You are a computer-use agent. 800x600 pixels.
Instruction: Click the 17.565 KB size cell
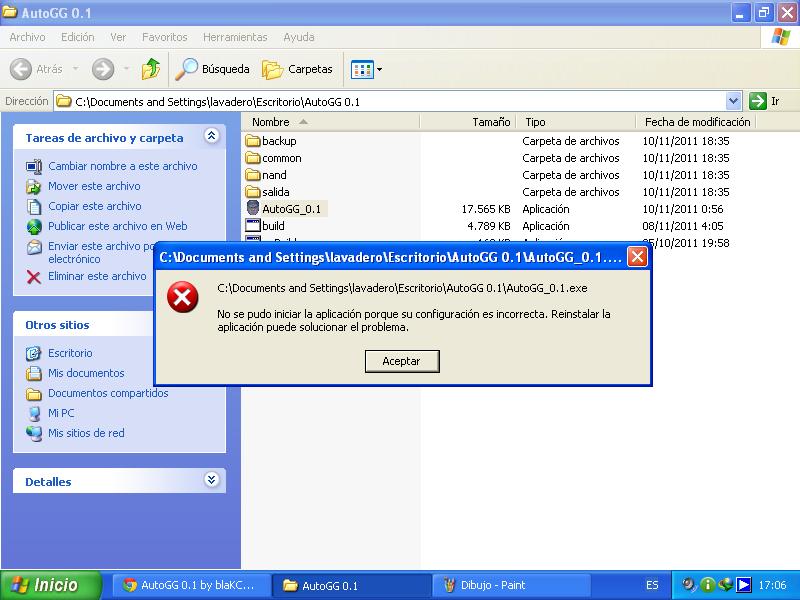[x=486, y=209]
